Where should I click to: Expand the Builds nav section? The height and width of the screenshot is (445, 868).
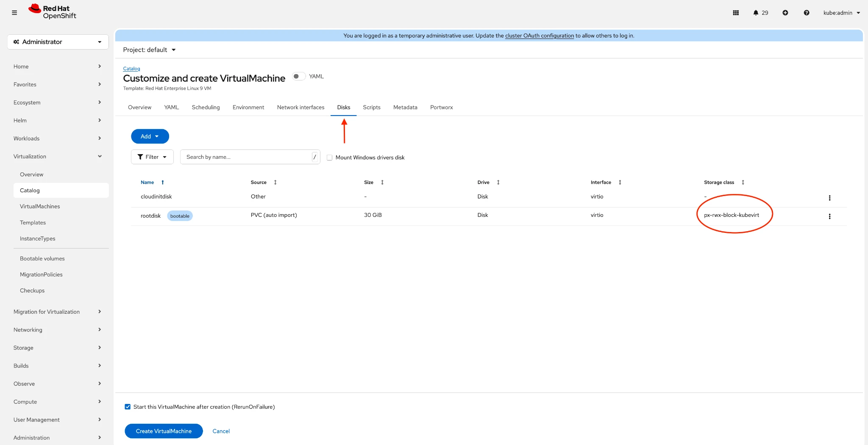(x=57, y=366)
